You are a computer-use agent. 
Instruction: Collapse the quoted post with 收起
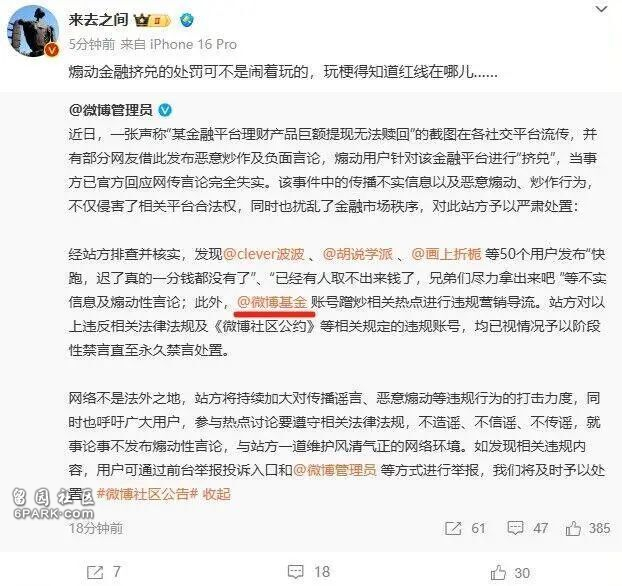pyautogui.click(x=216, y=494)
